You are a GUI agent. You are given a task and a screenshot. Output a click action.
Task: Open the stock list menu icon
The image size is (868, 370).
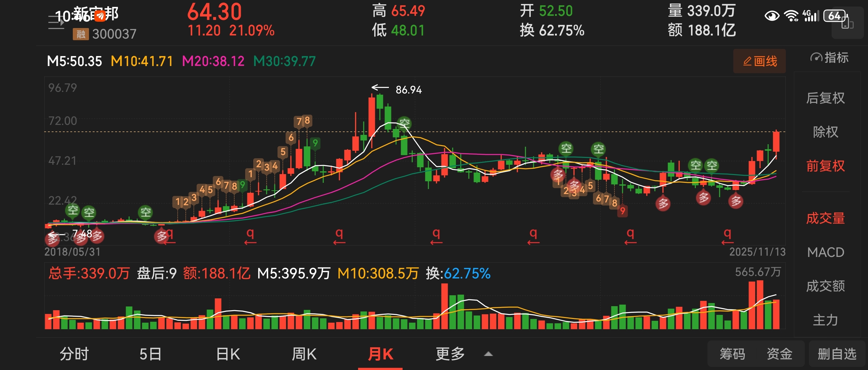[56, 22]
